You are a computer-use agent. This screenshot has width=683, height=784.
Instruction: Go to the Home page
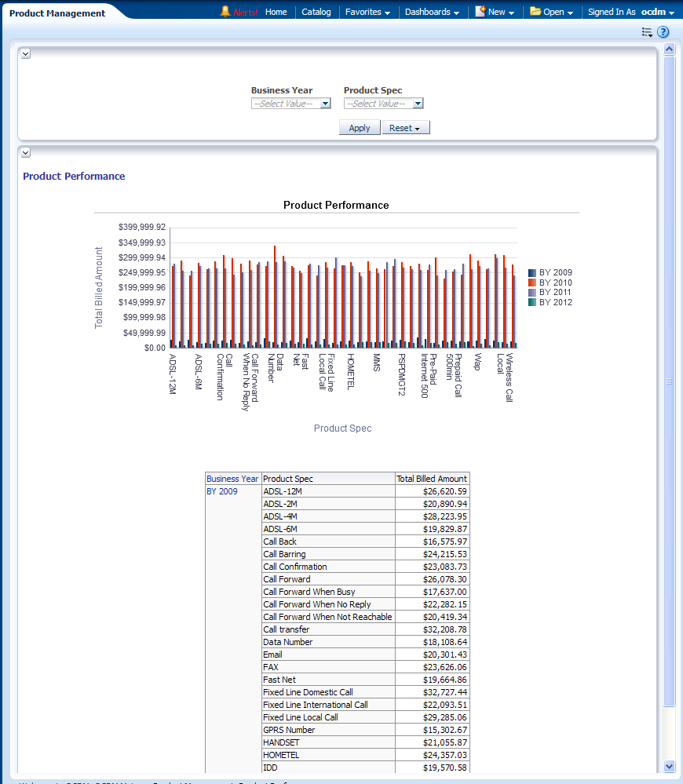(276, 12)
